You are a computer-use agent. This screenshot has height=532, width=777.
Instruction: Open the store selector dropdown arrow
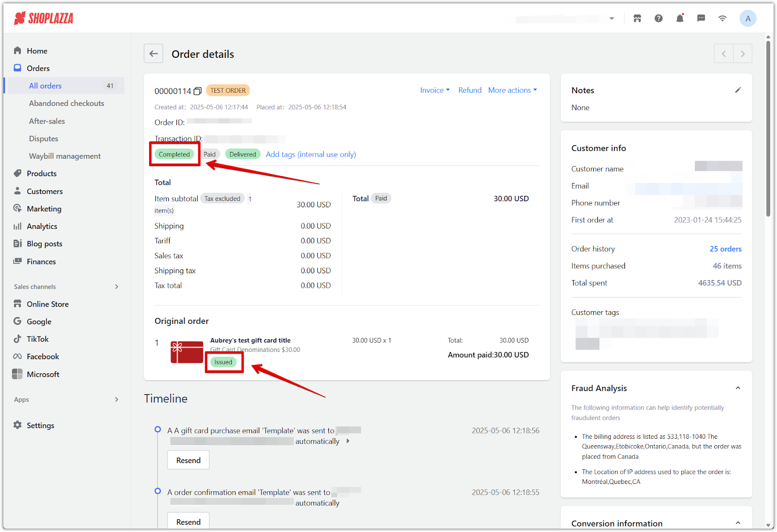click(x=612, y=18)
